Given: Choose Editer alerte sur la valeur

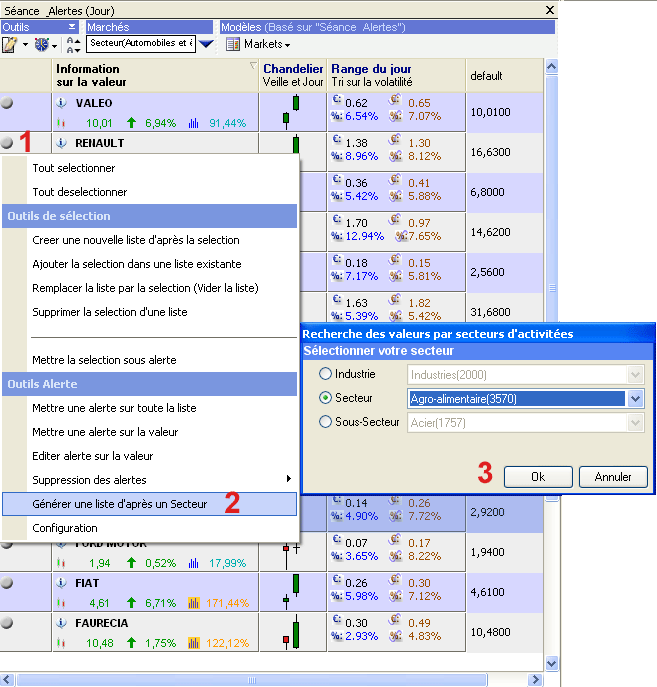Looking at the screenshot, I should (x=149, y=456).
